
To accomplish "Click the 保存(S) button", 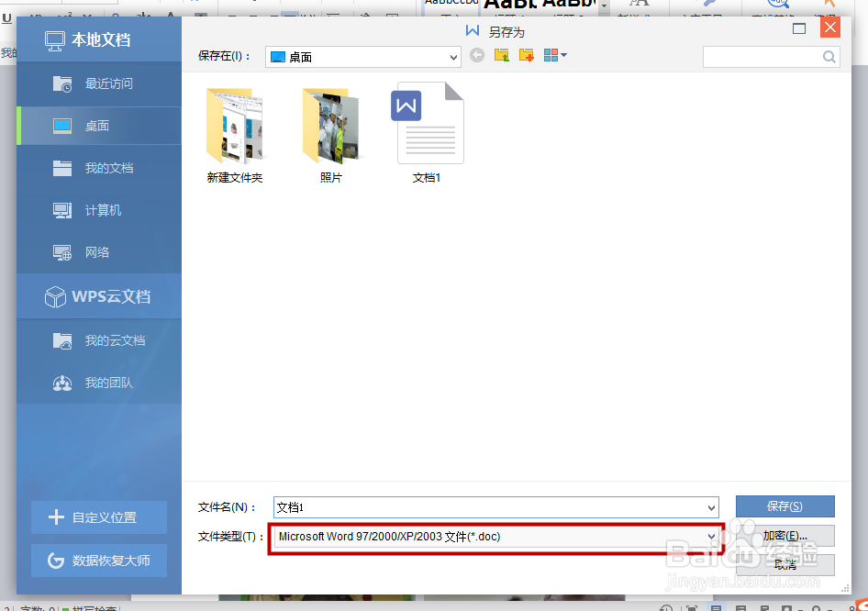I will pyautogui.click(x=785, y=506).
